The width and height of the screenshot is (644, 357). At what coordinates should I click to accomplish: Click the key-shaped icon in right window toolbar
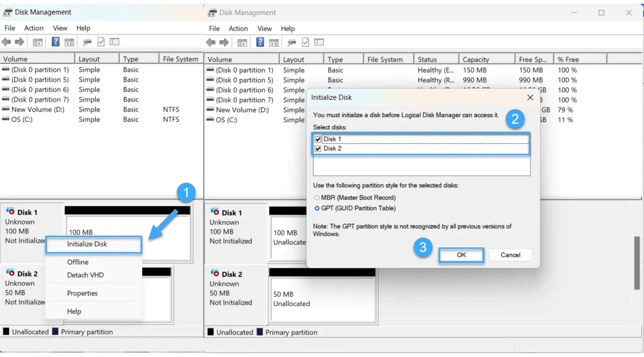click(292, 42)
